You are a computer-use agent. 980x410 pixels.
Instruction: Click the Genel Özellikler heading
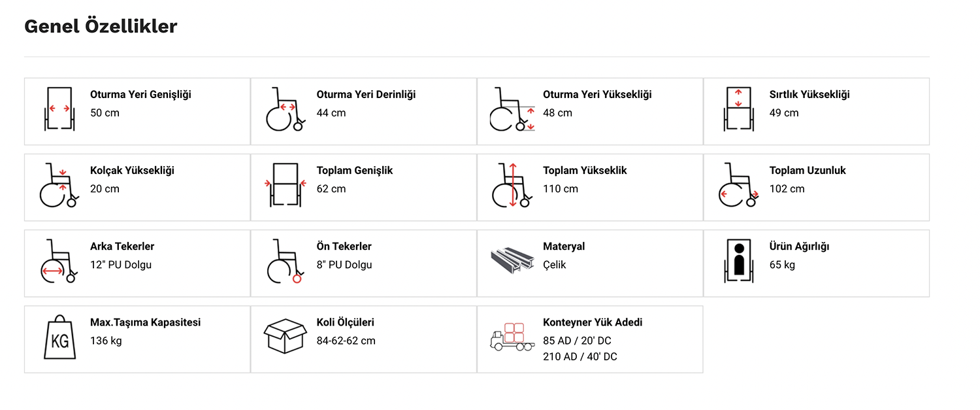pyautogui.click(x=101, y=26)
